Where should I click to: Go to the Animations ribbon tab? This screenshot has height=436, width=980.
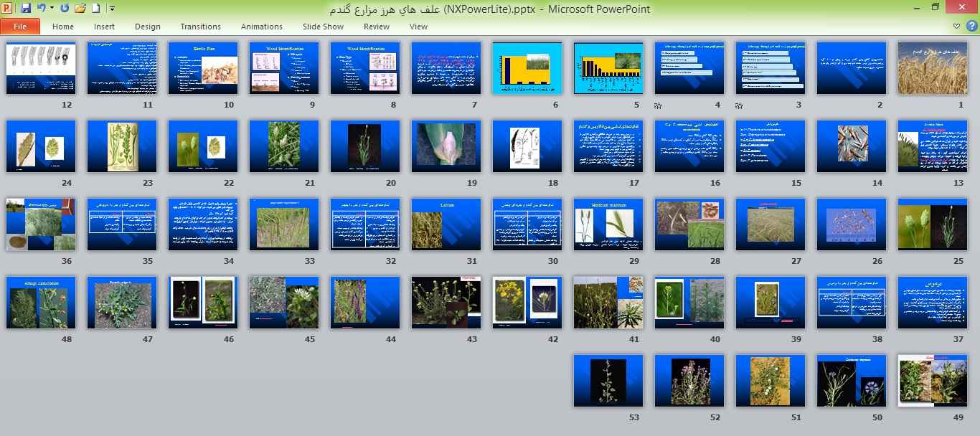tap(261, 27)
